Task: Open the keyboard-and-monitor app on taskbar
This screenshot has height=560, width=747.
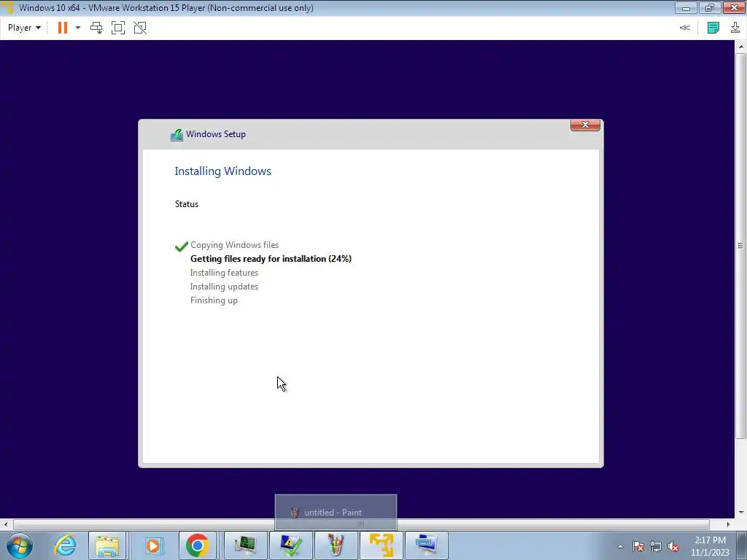Action: pos(426,545)
